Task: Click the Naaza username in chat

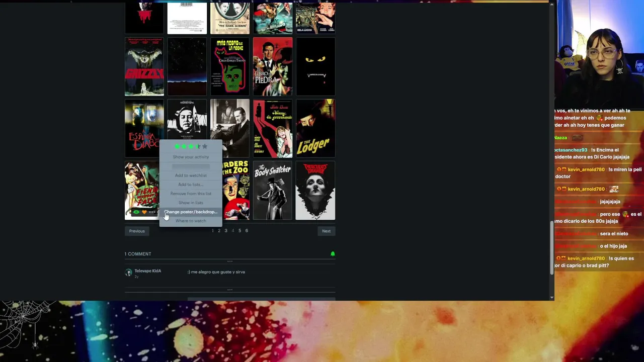Action: tap(560, 137)
